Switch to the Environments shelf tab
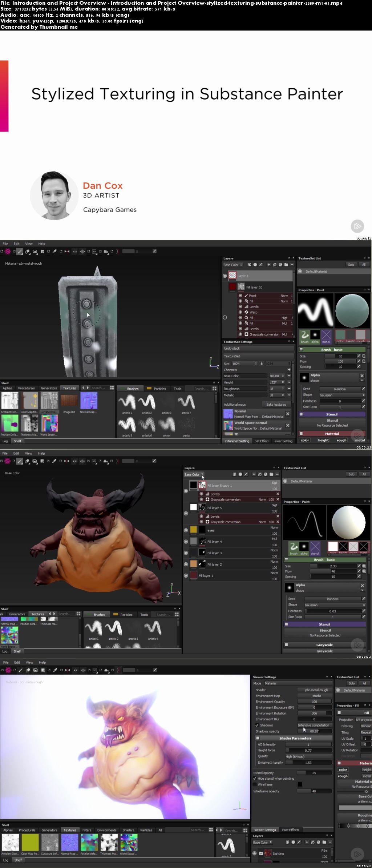The width and height of the screenshot is (372, 868). [107, 830]
